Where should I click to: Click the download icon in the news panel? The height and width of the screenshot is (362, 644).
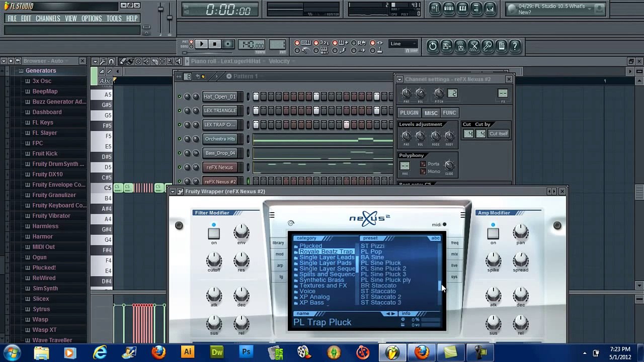pyautogui.click(x=599, y=9)
